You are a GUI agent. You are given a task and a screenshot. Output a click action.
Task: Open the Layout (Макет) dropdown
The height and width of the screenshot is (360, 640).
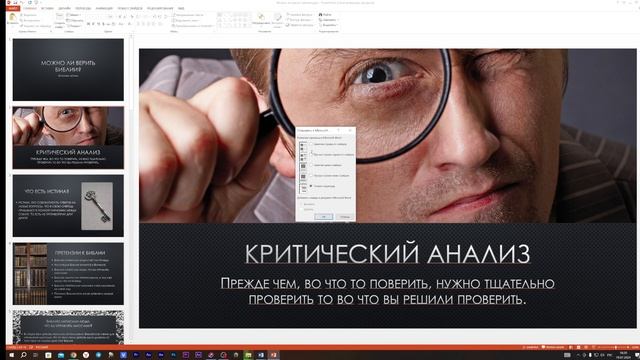[x=74, y=15]
